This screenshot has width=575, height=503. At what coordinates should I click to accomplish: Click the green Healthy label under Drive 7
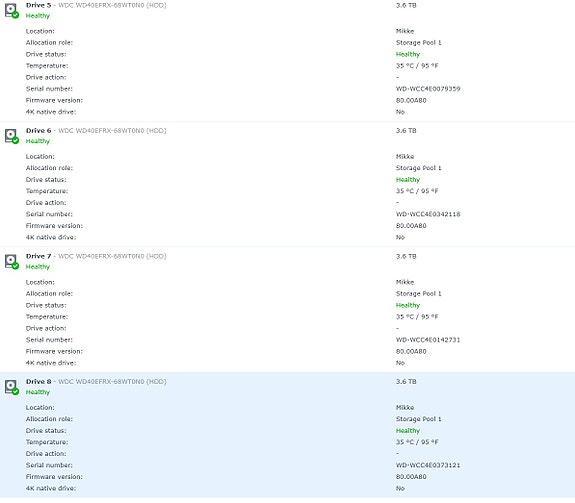pyautogui.click(x=38, y=267)
